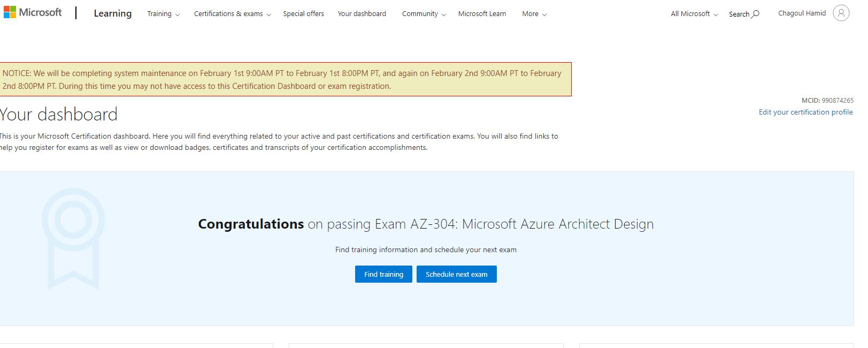Expand the Training dropdown menu

click(164, 14)
